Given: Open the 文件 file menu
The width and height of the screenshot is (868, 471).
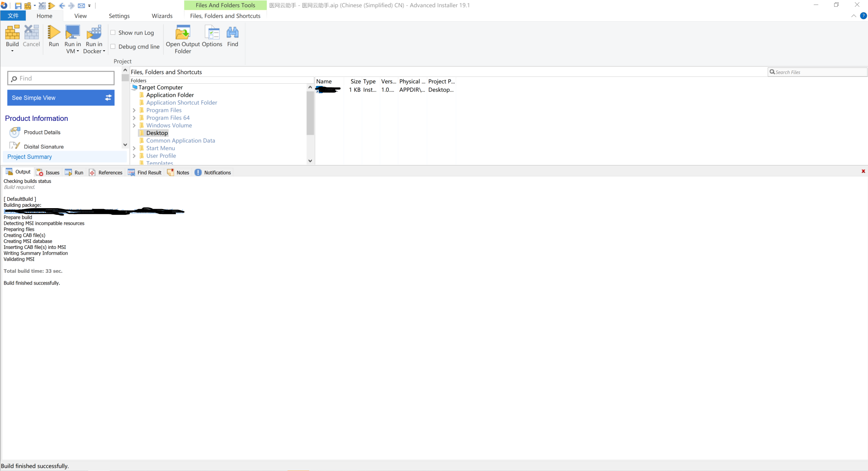Looking at the screenshot, I should [13, 16].
